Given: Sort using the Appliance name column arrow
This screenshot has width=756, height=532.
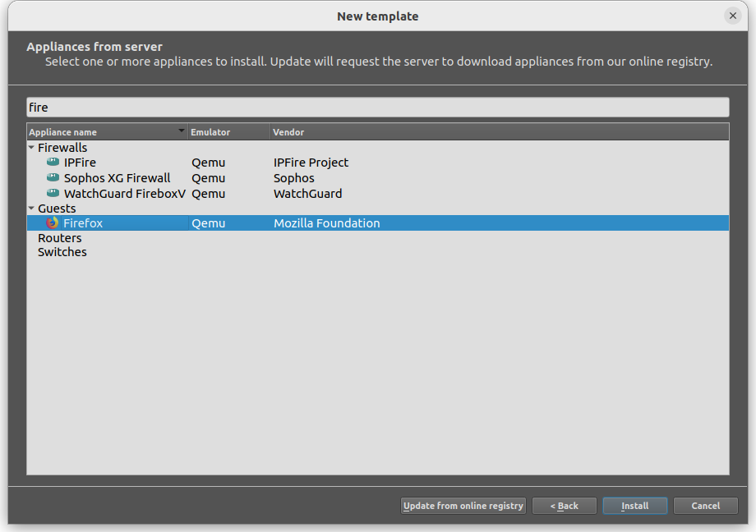Looking at the screenshot, I should pos(182,131).
